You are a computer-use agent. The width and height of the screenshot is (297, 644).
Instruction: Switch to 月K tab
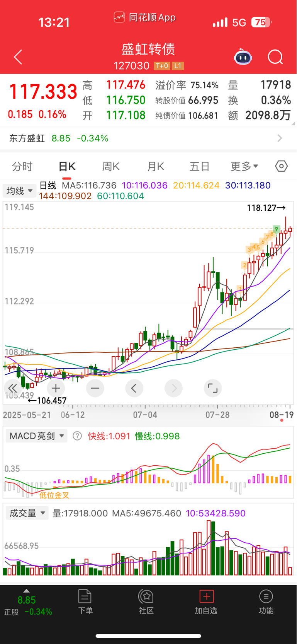[156, 166]
